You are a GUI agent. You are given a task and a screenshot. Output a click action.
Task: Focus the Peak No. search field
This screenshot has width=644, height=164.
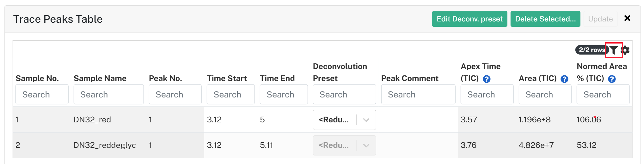coord(175,94)
